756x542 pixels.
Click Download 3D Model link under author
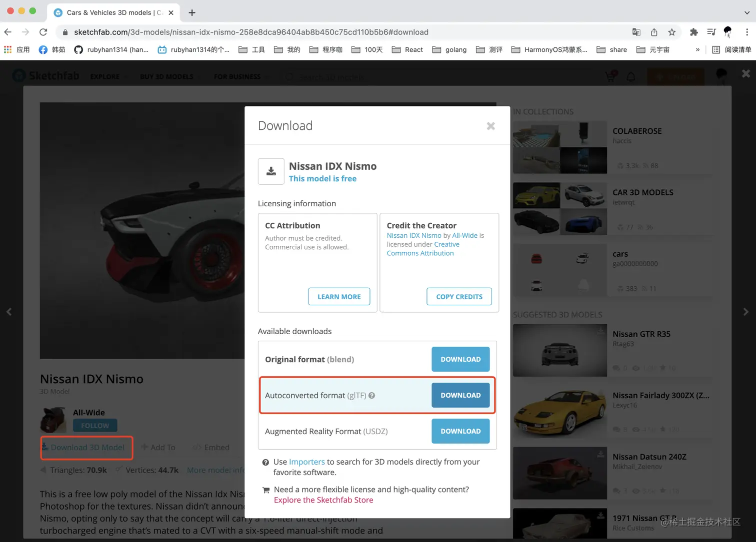pos(83,448)
